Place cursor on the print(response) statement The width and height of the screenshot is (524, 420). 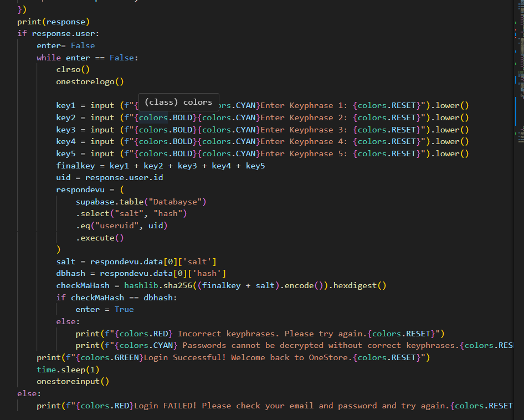(x=53, y=22)
